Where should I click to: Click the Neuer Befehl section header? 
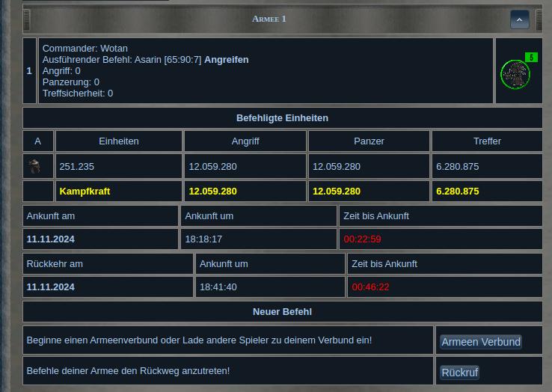282,312
